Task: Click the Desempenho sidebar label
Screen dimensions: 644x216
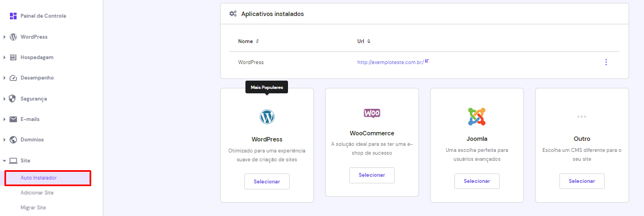Action: tap(37, 77)
